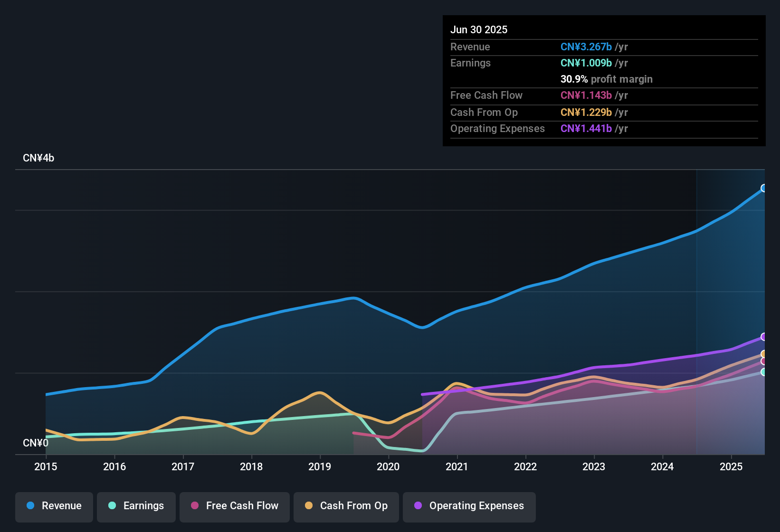This screenshot has width=780, height=532.
Task: Toggle the Revenue series visibility
Action: point(54,506)
